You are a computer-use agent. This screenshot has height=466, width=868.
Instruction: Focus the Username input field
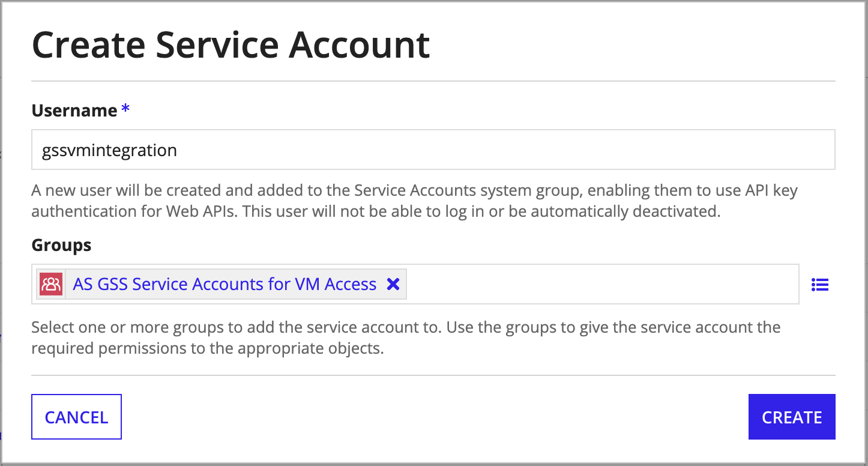coord(433,150)
